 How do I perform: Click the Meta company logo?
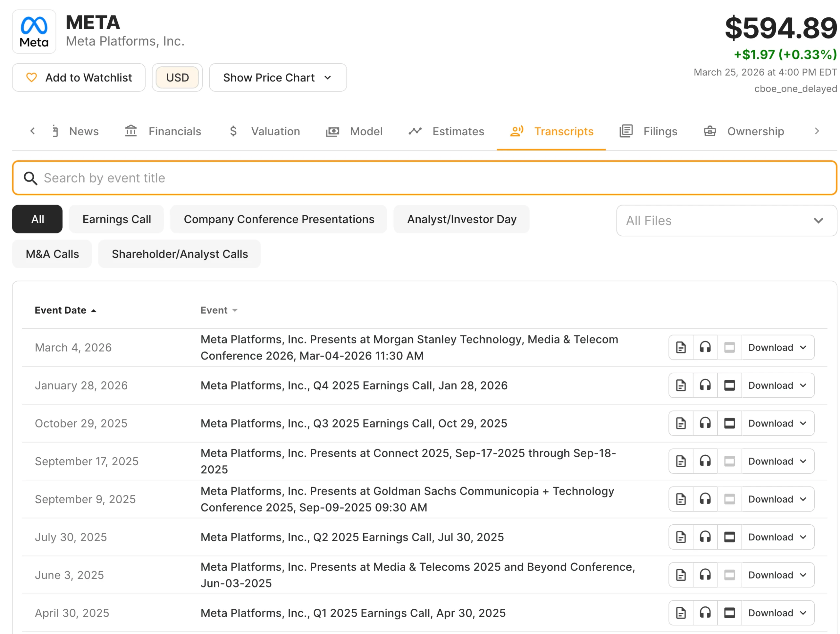point(34,32)
